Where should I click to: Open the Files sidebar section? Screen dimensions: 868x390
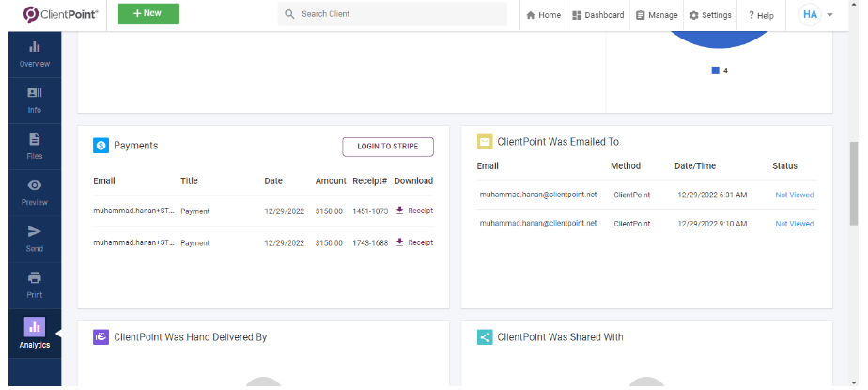(35, 147)
